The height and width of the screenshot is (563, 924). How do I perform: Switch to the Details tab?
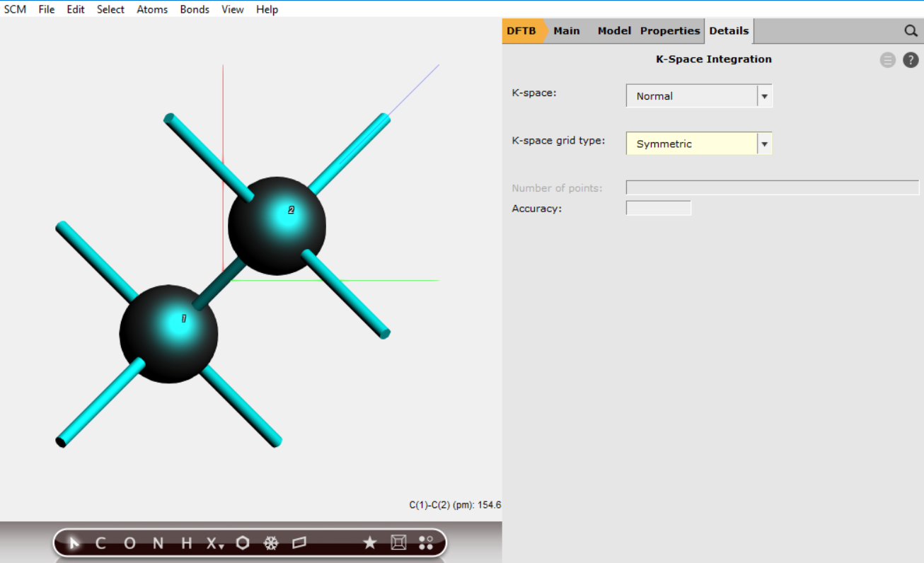tap(729, 31)
